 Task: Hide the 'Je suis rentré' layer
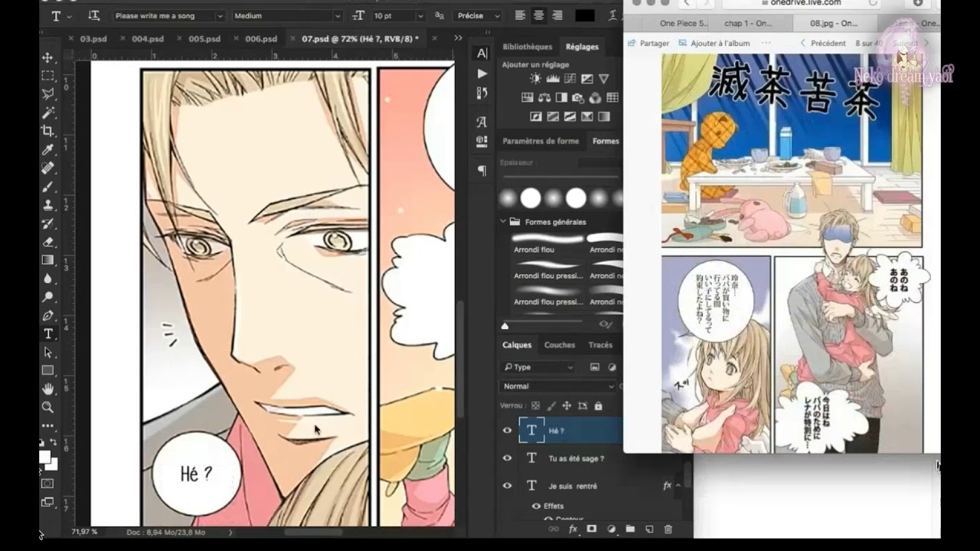pos(507,486)
